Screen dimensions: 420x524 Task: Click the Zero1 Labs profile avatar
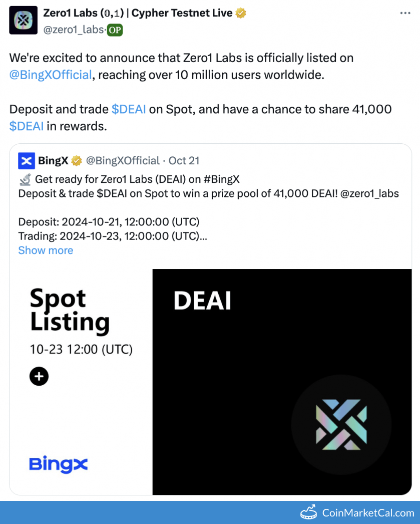click(24, 20)
